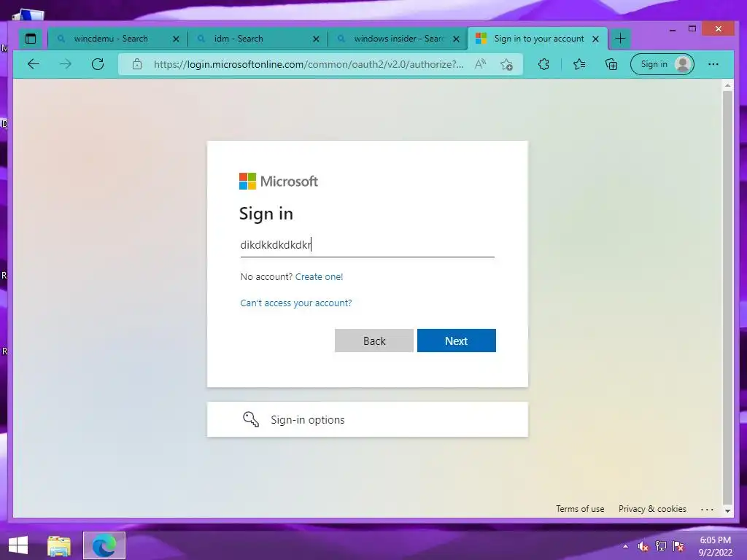Click the browser profile Sign in button

pos(662,64)
